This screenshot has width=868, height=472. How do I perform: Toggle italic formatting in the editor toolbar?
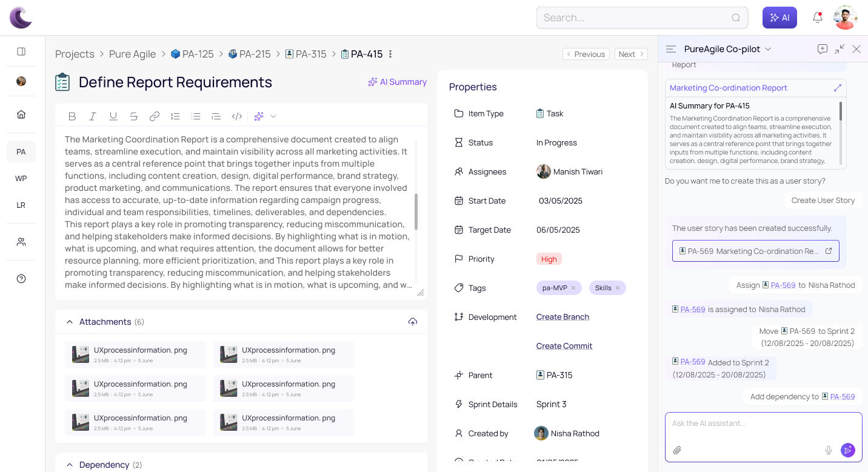click(x=93, y=116)
